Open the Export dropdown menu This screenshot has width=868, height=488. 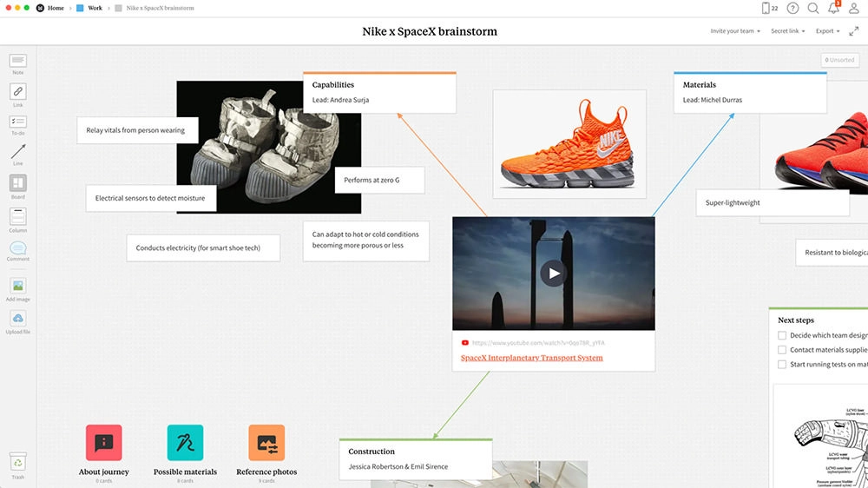[827, 31]
